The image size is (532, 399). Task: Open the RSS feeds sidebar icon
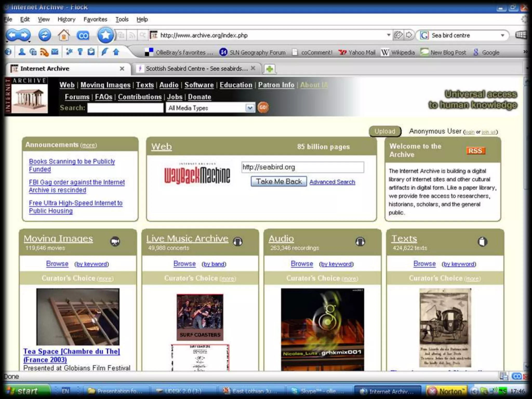(44, 52)
